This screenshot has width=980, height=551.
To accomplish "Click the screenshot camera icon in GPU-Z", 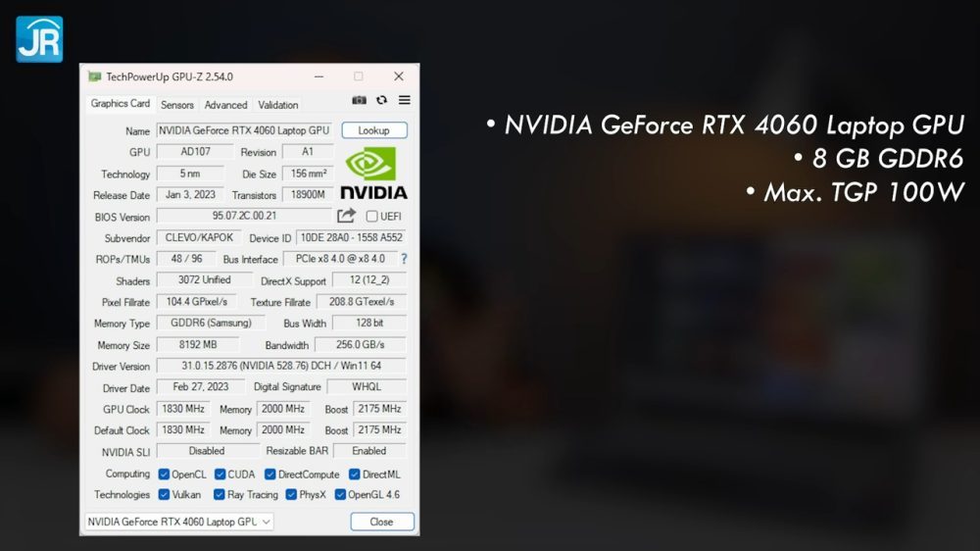I will [x=359, y=100].
